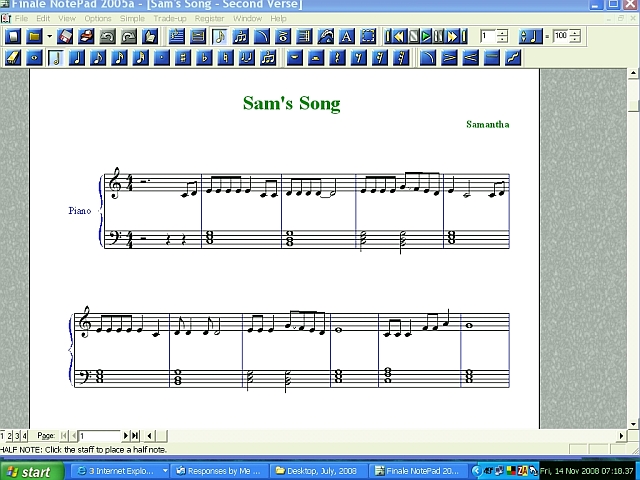The width and height of the screenshot is (640, 480).
Task: Click the Undo arrow icon
Action: pos(107,36)
